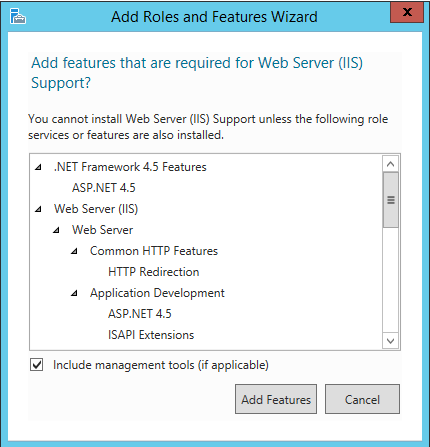
Task: Select HTTP Redirection in the tree
Action: pyautogui.click(x=154, y=272)
